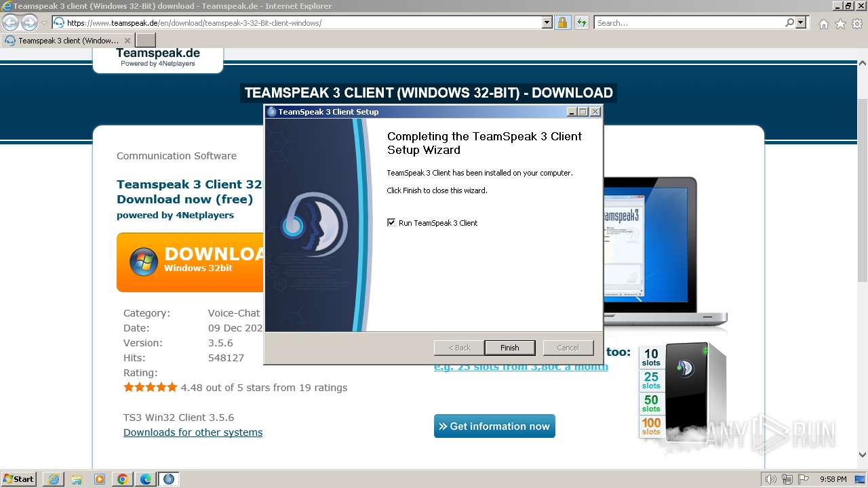Click e.g. 25 slots price link
Viewport: 868px width, 488px height.
[x=521, y=367]
